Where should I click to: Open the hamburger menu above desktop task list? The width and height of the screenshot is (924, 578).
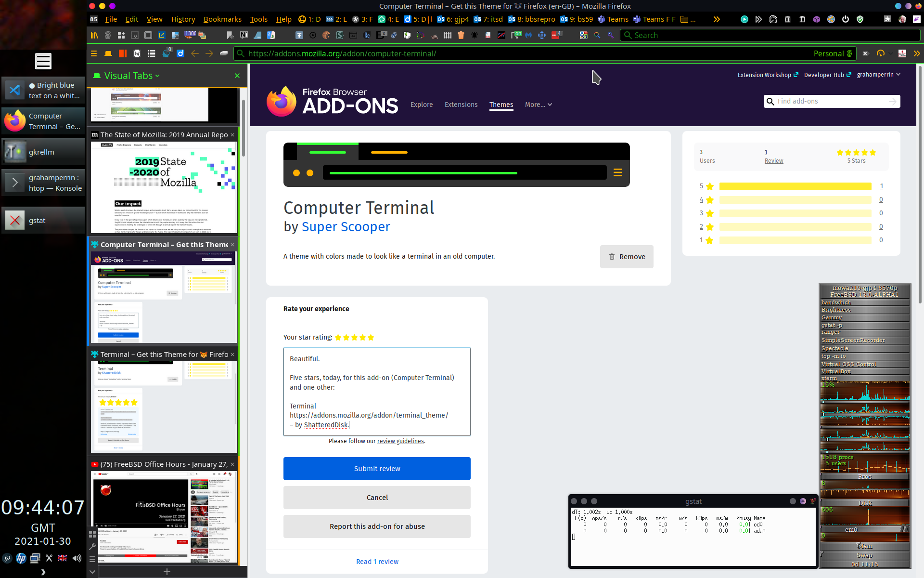pos(43,61)
